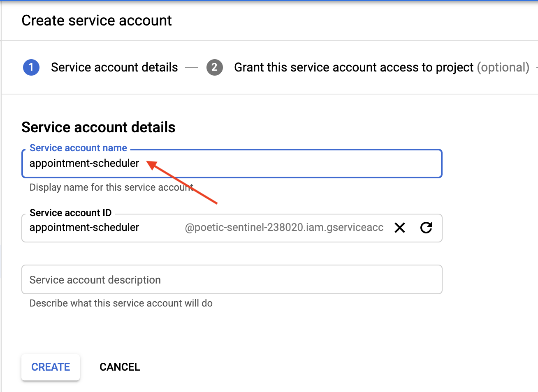This screenshot has width=538, height=392.
Task: Click the (optional) label on step 2
Action: 503,67
